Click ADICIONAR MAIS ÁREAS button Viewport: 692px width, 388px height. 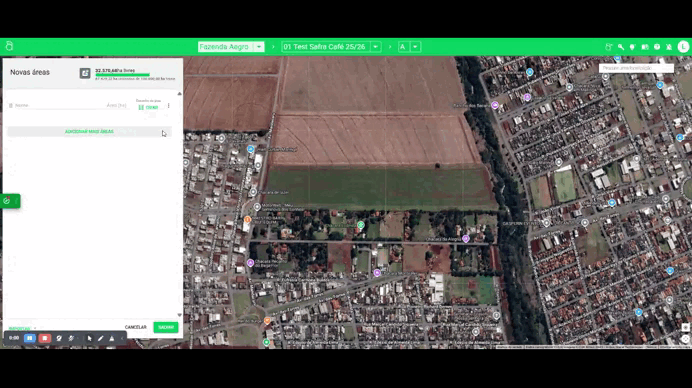89,132
